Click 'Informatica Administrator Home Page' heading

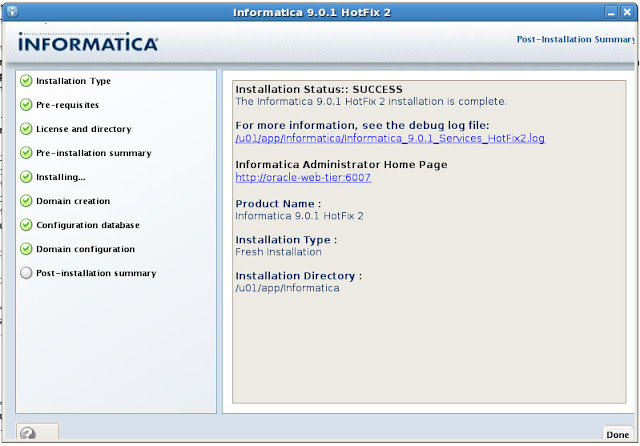coord(341,164)
